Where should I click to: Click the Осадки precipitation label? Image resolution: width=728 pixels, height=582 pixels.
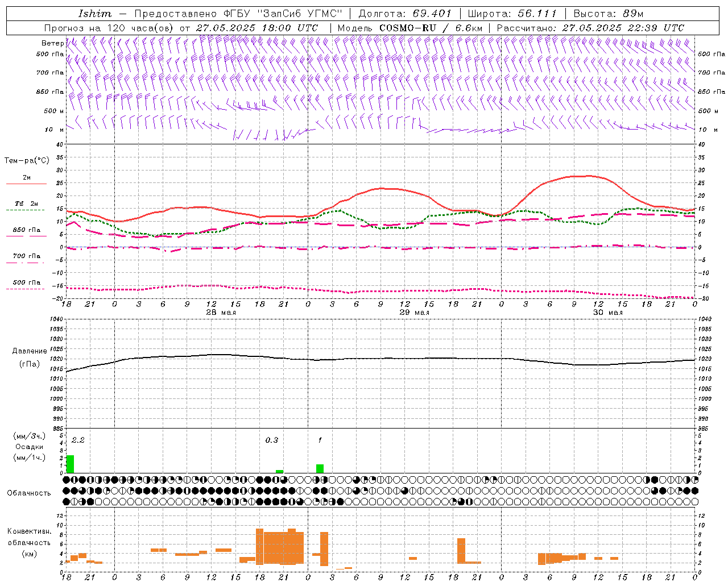point(29,447)
